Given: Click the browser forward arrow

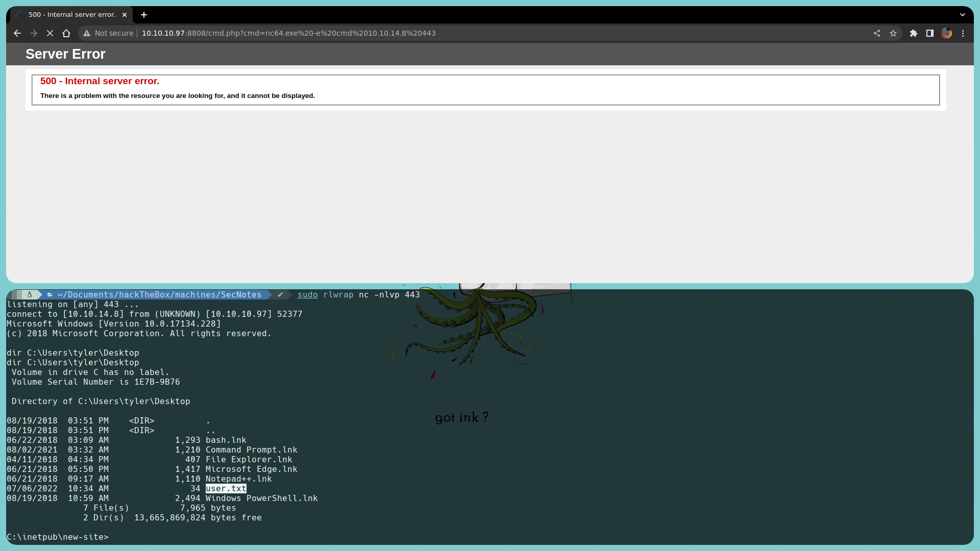Looking at the screenshot, I should [x=34, y=33].
